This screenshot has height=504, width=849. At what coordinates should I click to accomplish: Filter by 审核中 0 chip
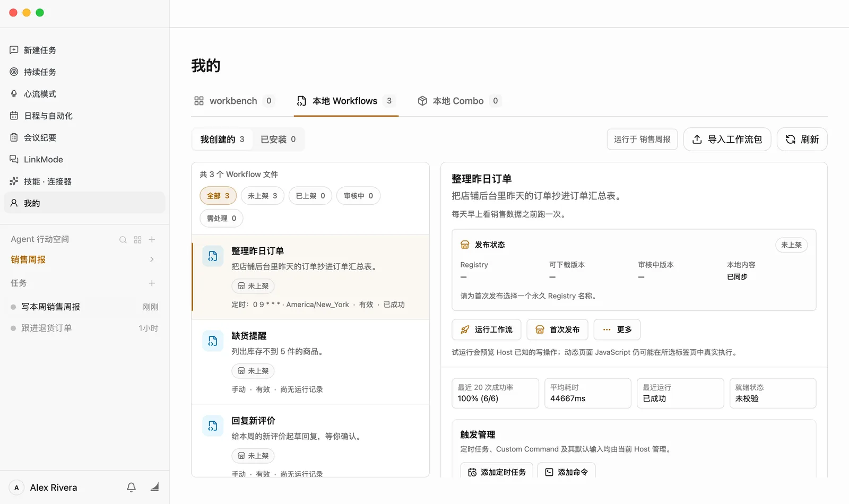click(x=358, y=196)
